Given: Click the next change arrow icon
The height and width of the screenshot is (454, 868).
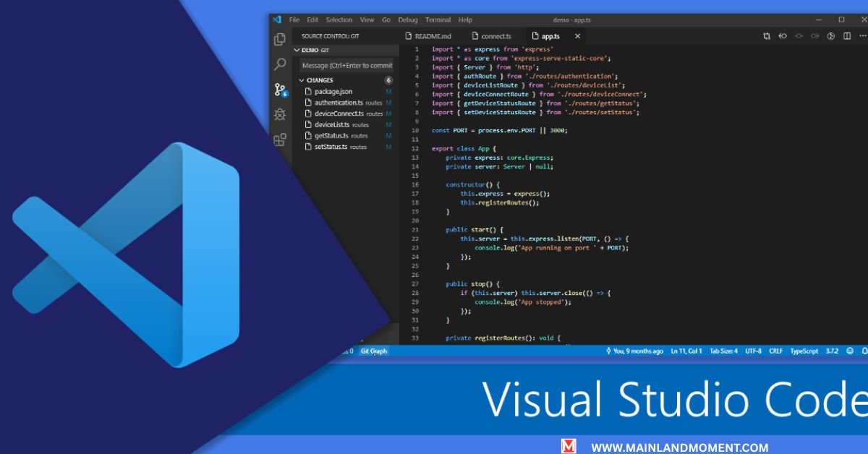Looking at the screenshot, I should (814, 35).
